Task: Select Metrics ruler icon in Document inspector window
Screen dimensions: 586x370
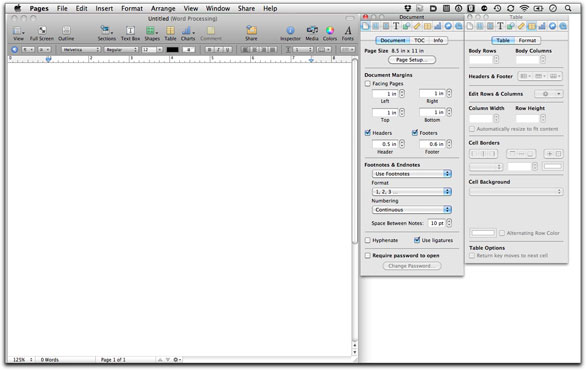Action: (417, 26)
